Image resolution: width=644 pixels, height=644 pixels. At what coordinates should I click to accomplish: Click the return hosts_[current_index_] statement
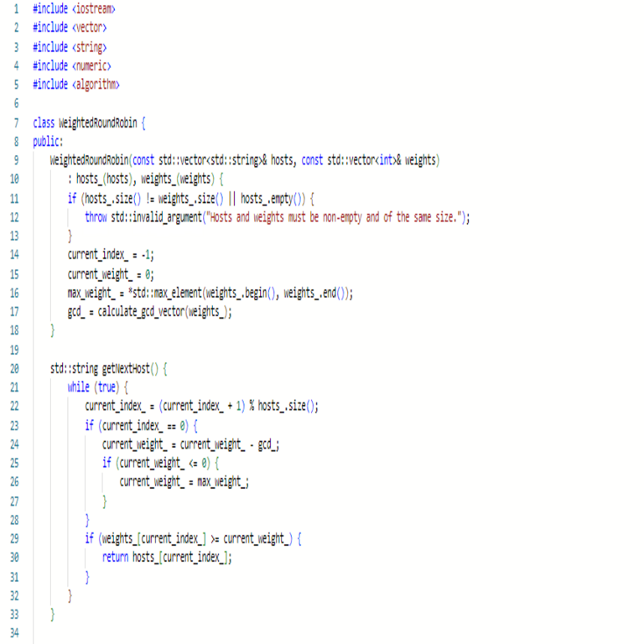(x=167, y=558)
